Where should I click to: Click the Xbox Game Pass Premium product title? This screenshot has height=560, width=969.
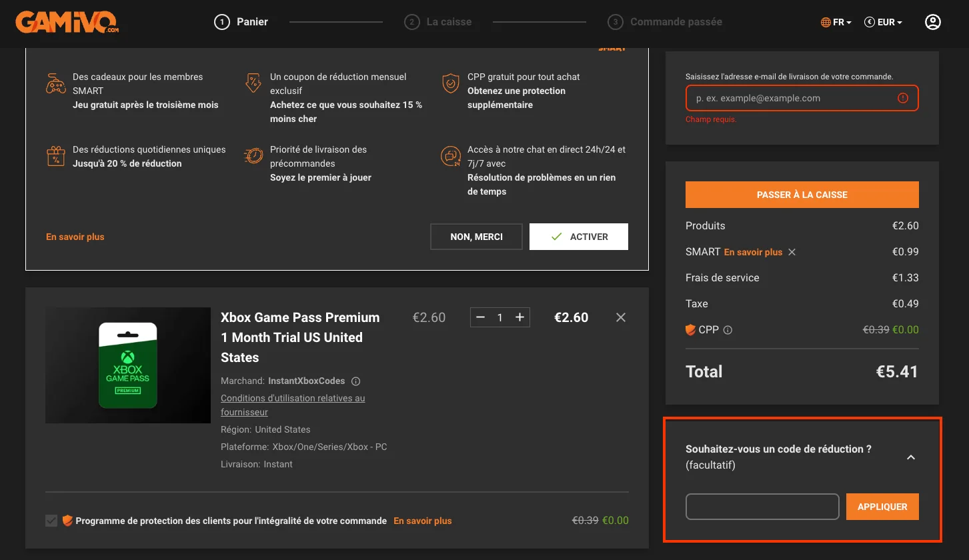(x=301, y=337)
